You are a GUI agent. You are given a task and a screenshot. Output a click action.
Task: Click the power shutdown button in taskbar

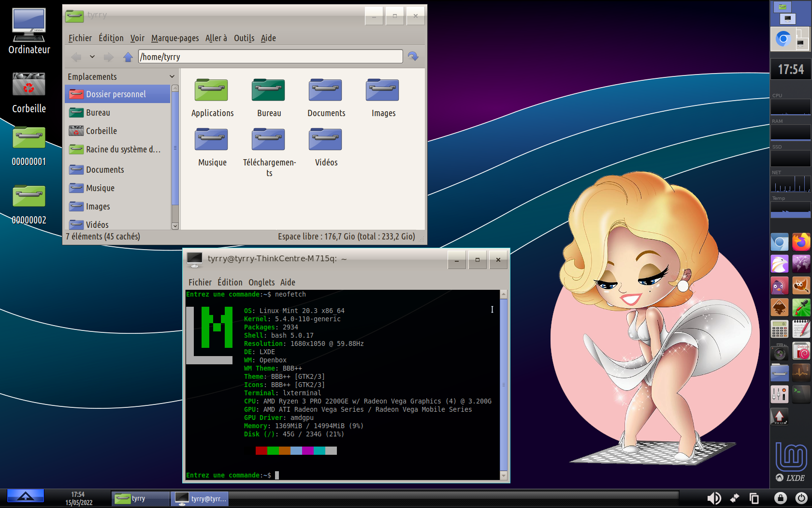[801, 498]
